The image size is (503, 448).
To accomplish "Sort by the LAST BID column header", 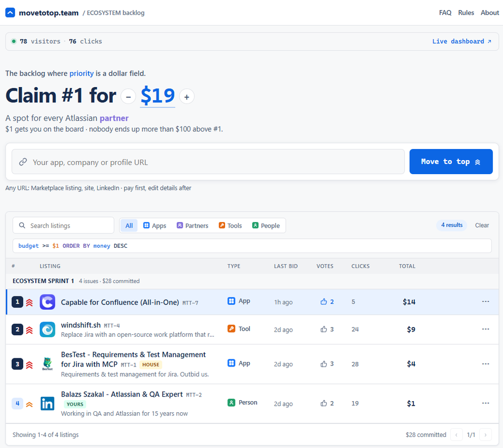I will click(286, 266).
